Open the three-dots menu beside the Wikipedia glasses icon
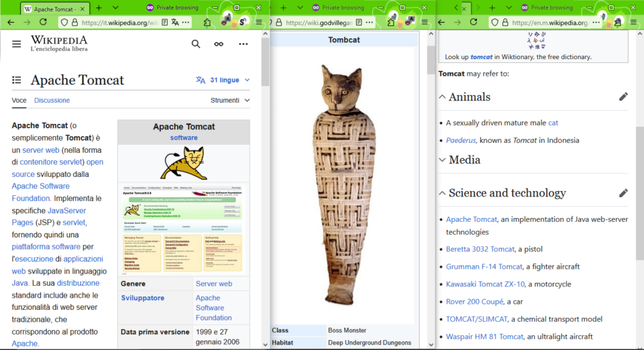Image resolution: width=644 pixels, height=350 pixels. tap(243, 44)
